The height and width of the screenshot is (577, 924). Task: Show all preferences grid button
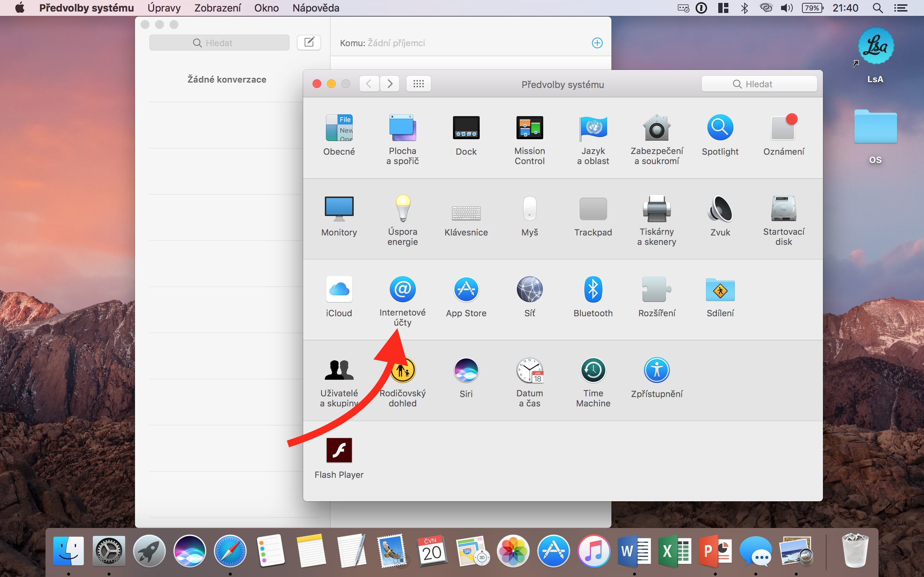[x=418, y=84]
